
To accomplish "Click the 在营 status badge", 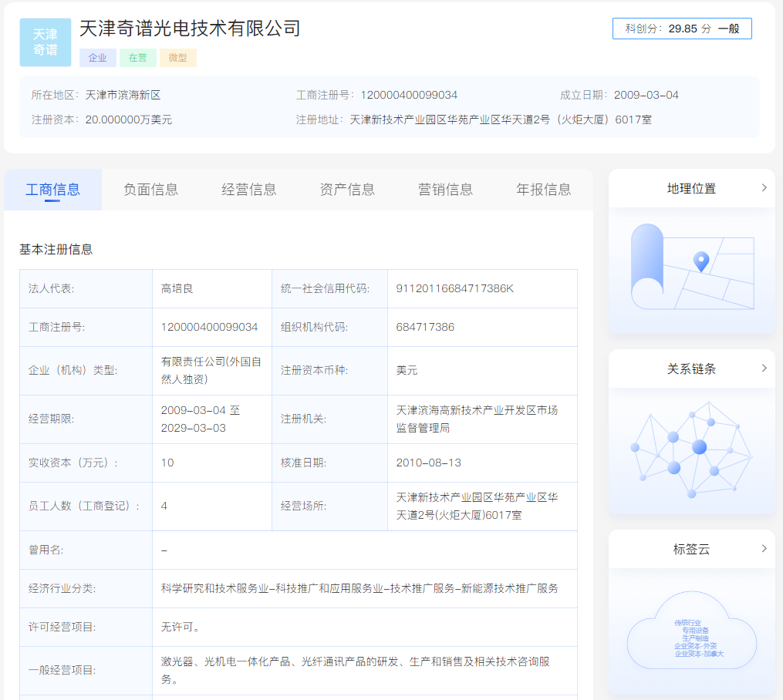I will click(x=138, y=58).
